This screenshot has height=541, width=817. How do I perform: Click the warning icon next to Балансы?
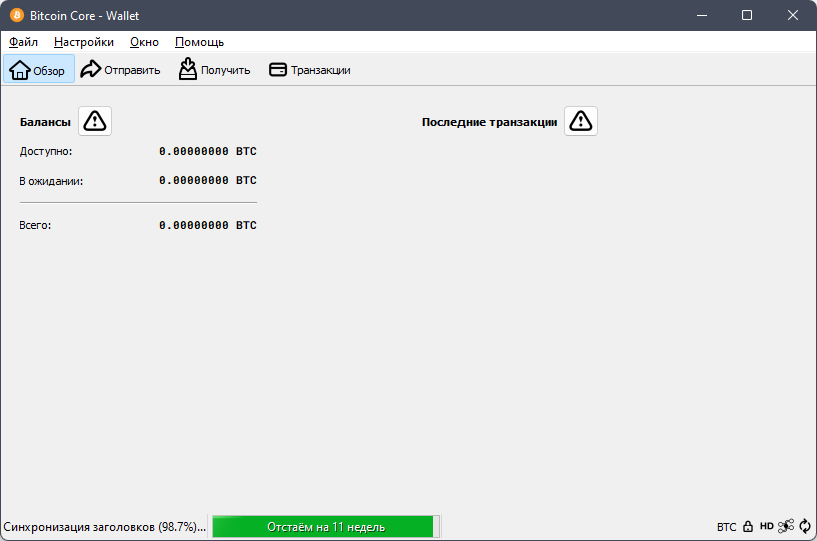pyautogui.click(x=95, y=121)
